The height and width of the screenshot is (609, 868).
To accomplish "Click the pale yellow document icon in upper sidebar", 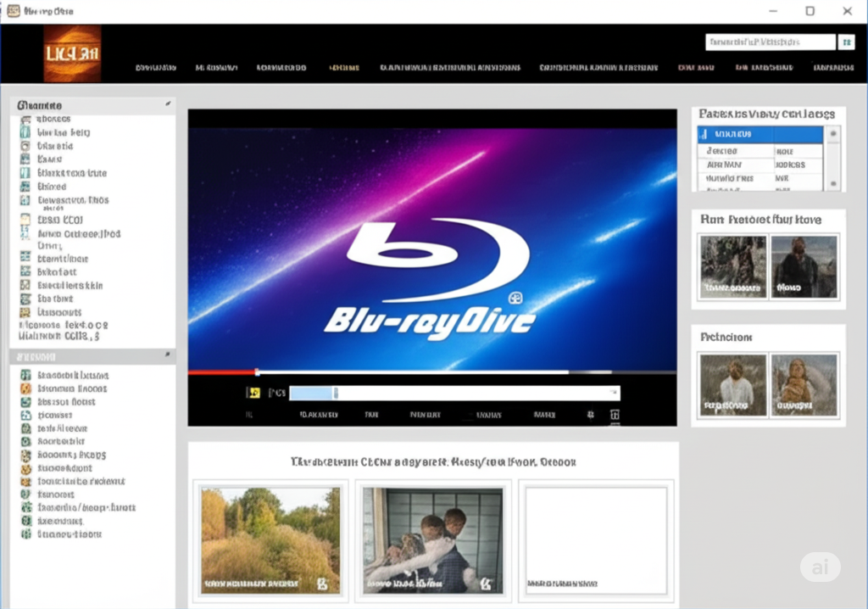I will [x=25, y=220].
